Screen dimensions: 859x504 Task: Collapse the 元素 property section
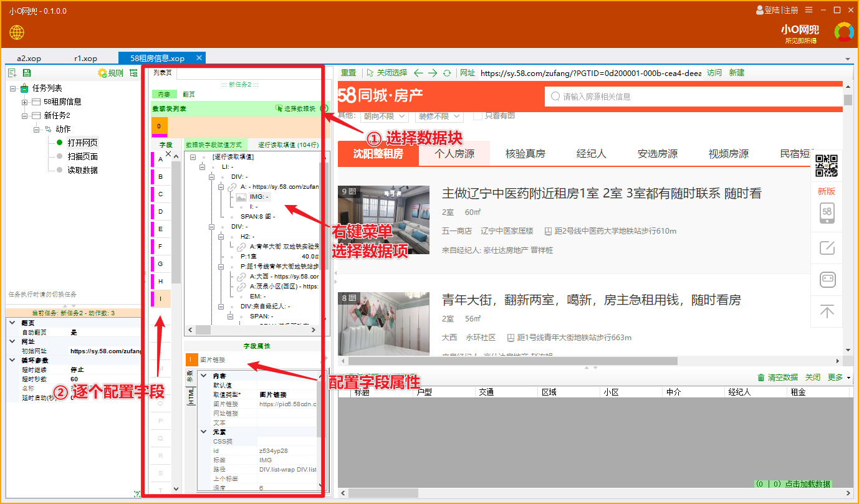pos(203,431)
